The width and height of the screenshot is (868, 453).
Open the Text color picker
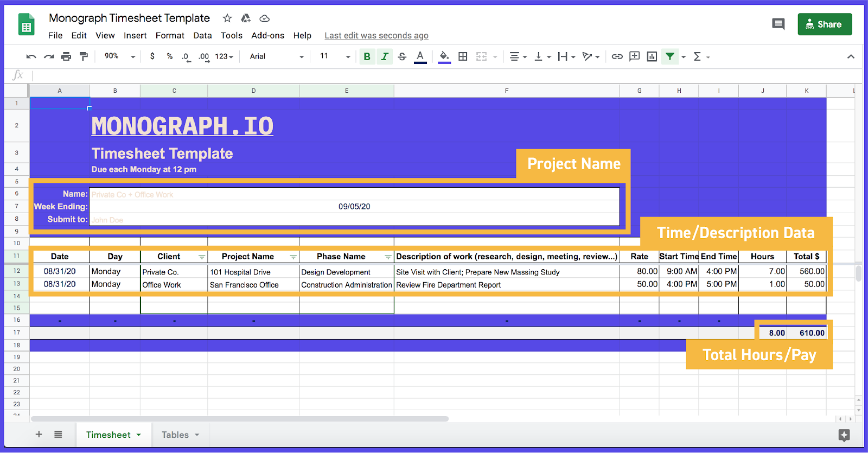point(420,56)
